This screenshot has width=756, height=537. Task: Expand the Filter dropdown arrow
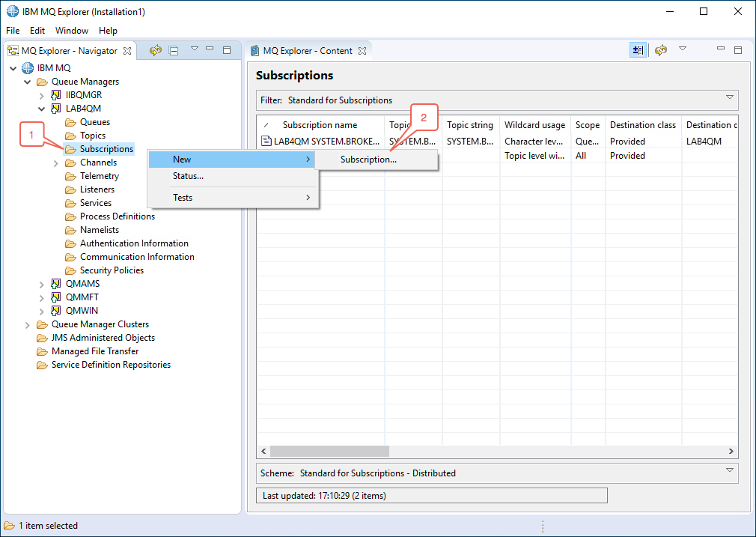click(x=730, y=97)
